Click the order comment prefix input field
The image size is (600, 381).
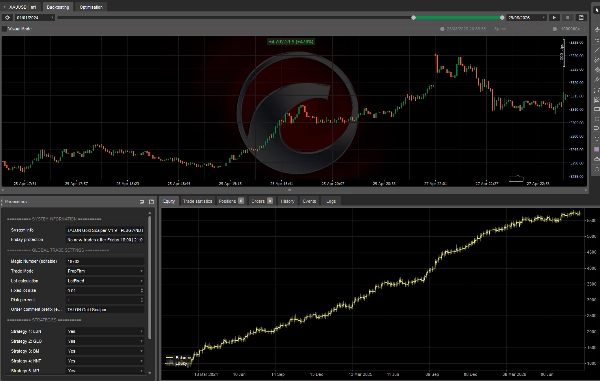click(x=105, y=309)
